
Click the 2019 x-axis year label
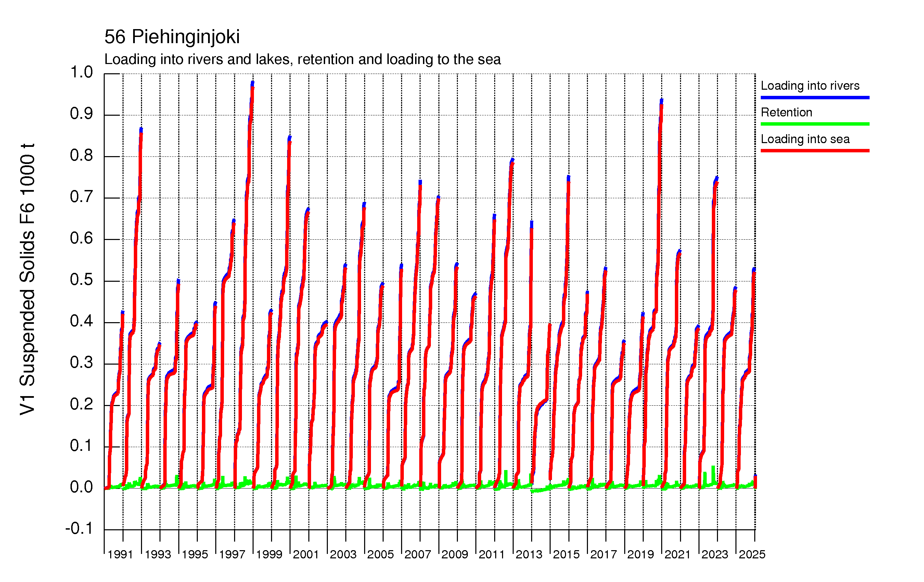click(640, 554)
